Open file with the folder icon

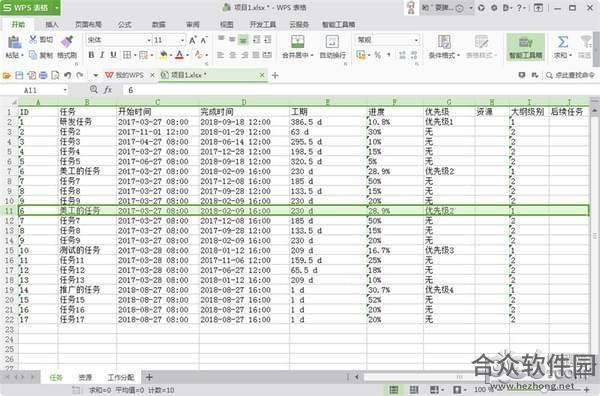[7, 75]
